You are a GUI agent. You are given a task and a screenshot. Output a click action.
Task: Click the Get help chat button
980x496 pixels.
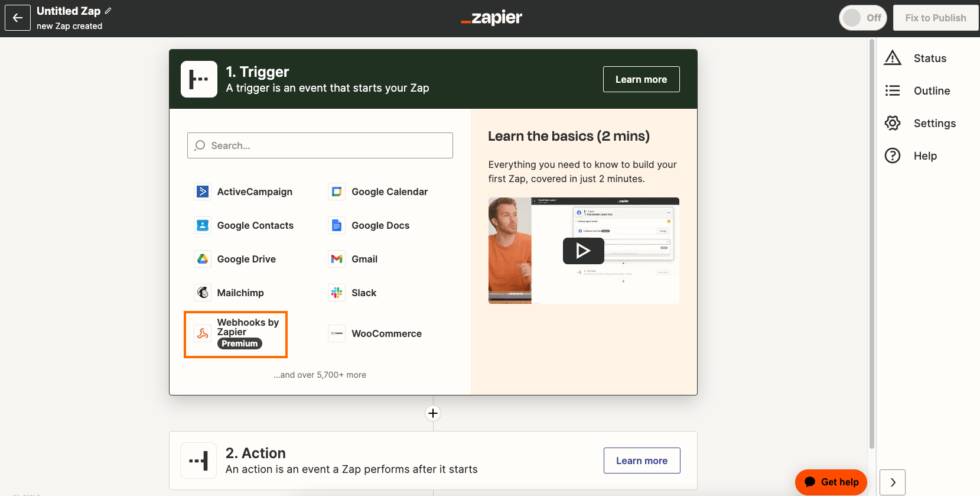pos(831,482)
